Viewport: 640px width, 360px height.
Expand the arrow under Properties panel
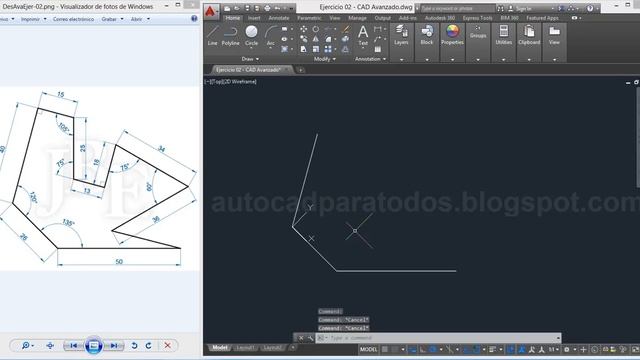point(452,60)
